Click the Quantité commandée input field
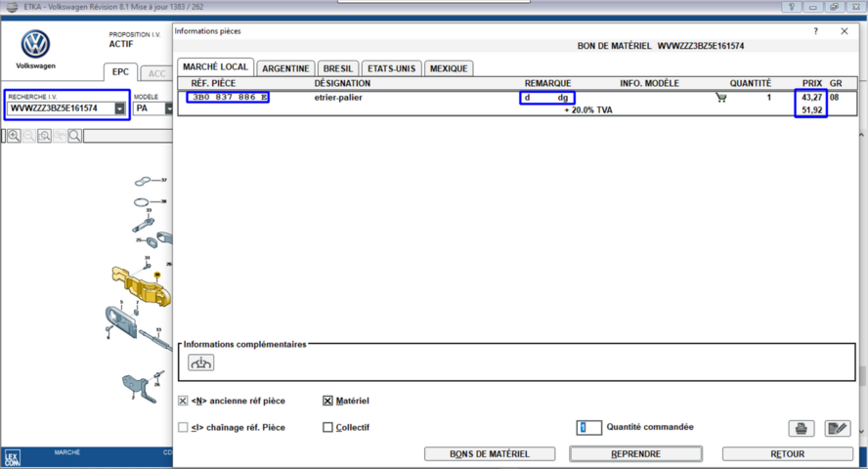868x469 pixels. (x=588, y=427)
